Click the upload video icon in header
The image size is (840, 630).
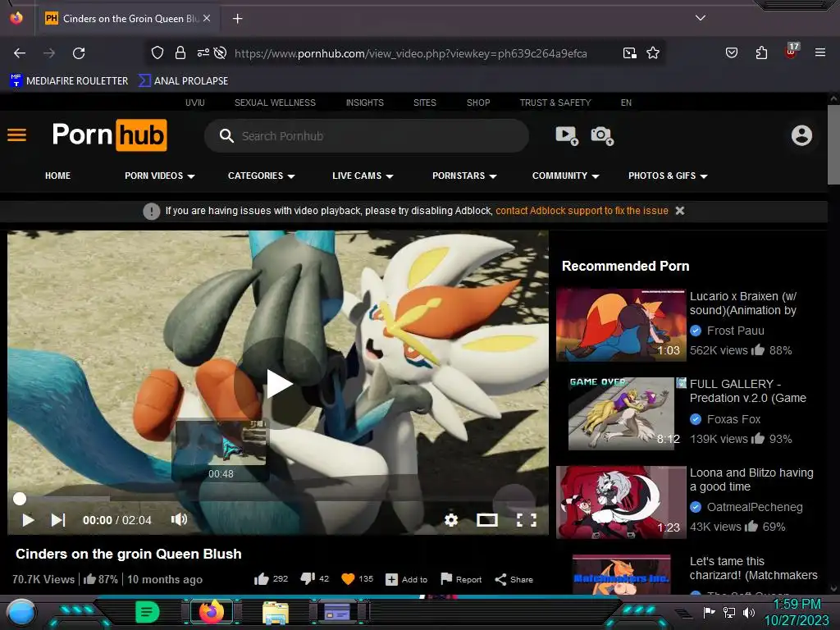click(x=567, y=135)
